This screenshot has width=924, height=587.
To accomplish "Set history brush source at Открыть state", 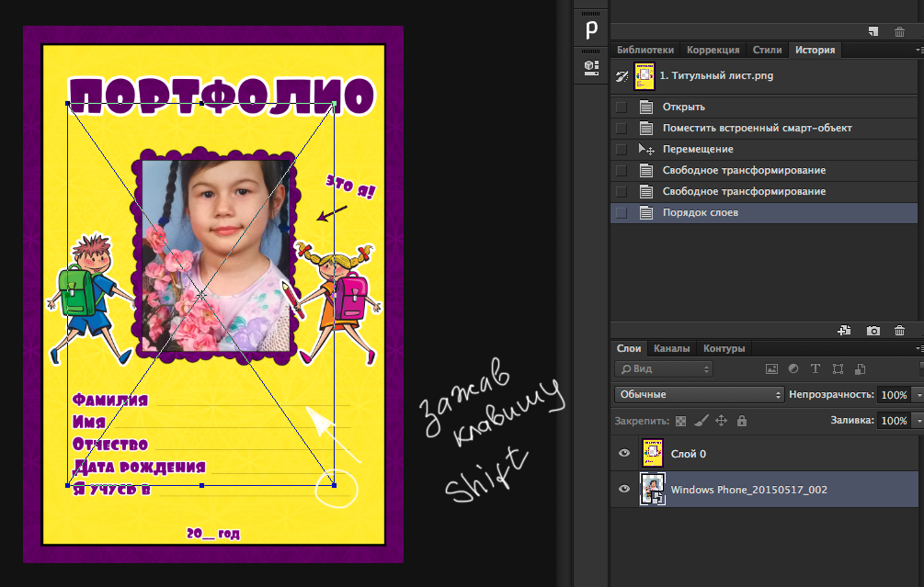I will [x=622, y=107].
